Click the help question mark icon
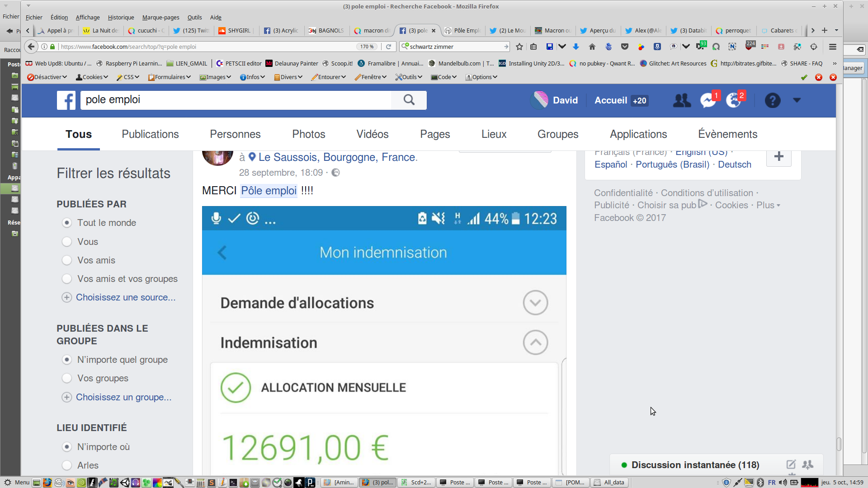The width and height of the screenshot is (868, 488). click(772, 100)
